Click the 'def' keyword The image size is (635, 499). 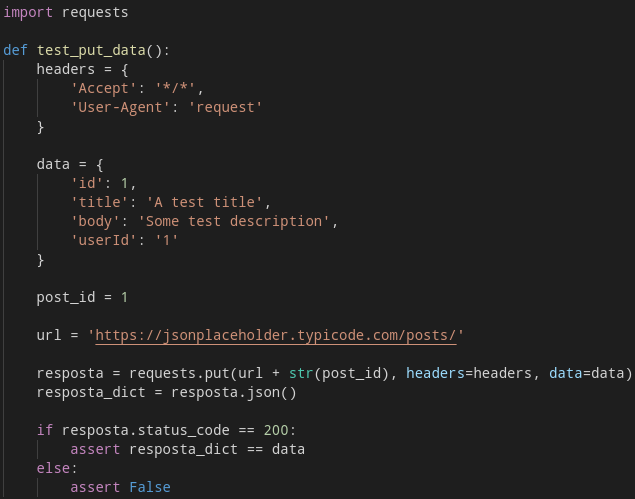tap(15, 51)
